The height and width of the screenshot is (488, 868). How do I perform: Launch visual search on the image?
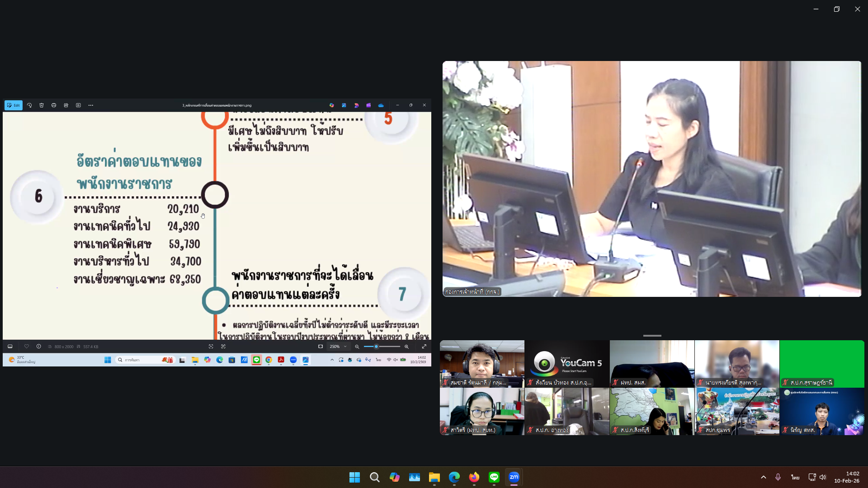(x=211, y=347)
